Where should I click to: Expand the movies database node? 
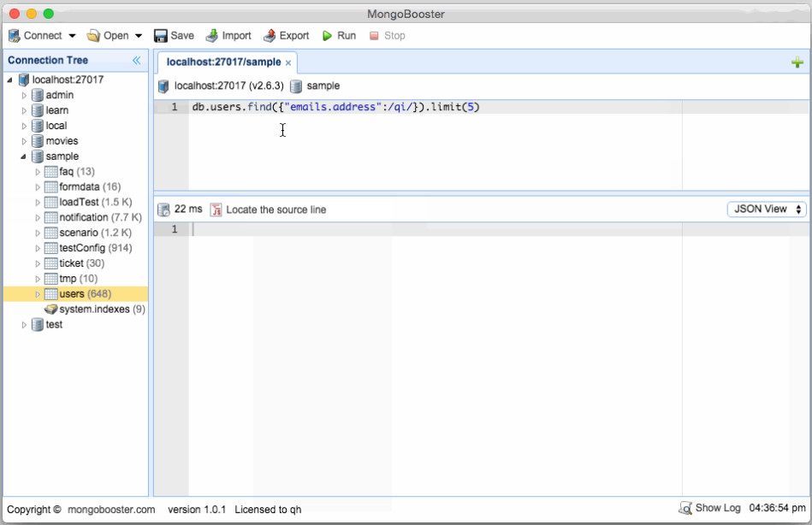point(24,141)
